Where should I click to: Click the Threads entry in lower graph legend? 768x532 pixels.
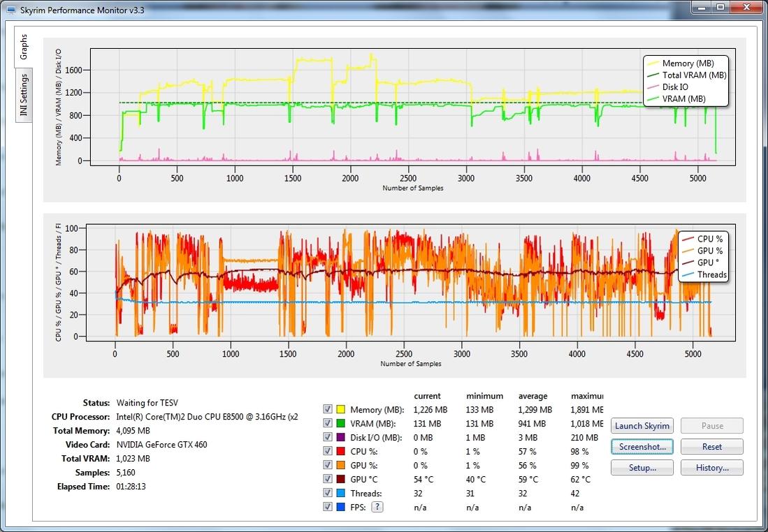(711, 274)
